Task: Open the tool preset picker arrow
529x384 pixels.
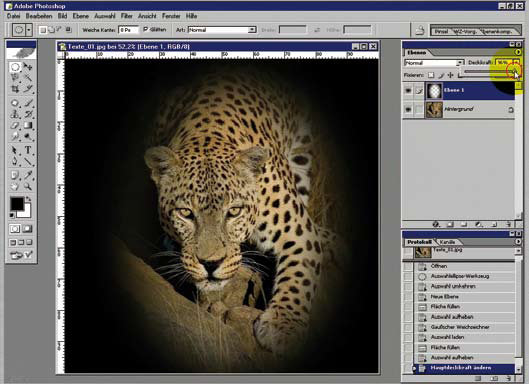Action: point(29,30)
